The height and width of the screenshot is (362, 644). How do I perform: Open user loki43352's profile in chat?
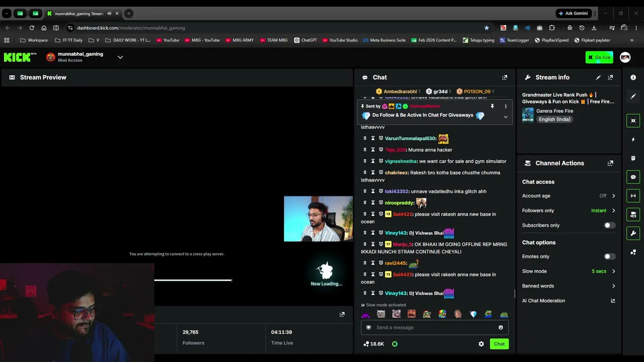tap(396, 192)
